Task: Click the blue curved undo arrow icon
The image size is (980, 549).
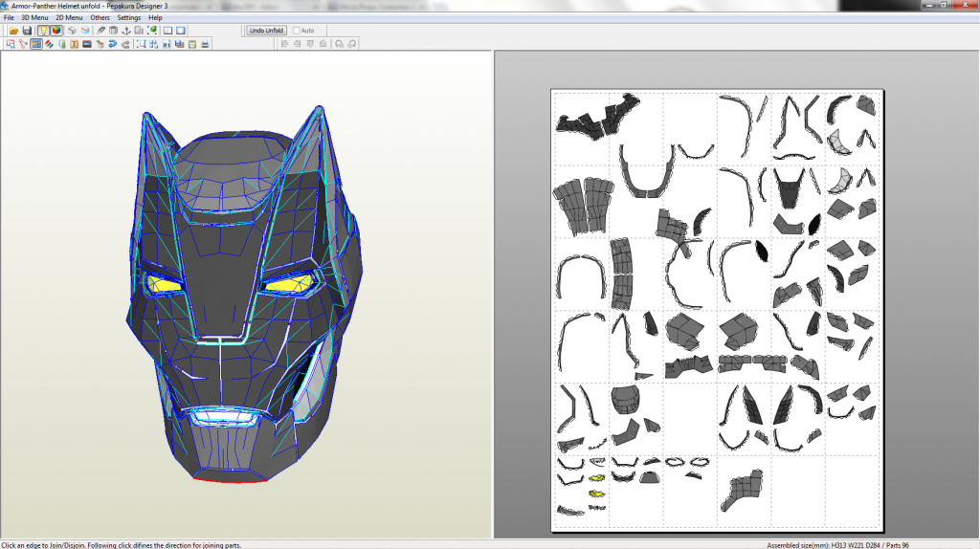Action: tap(113, 44)
